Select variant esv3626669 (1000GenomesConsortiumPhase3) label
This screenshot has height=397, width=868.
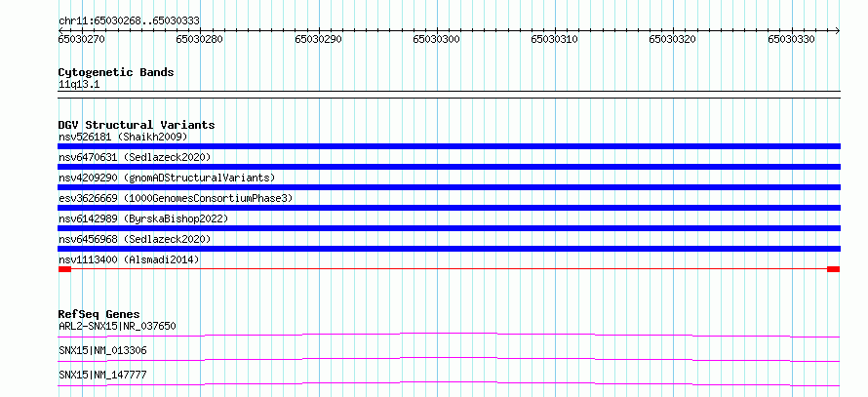[176, 198]
